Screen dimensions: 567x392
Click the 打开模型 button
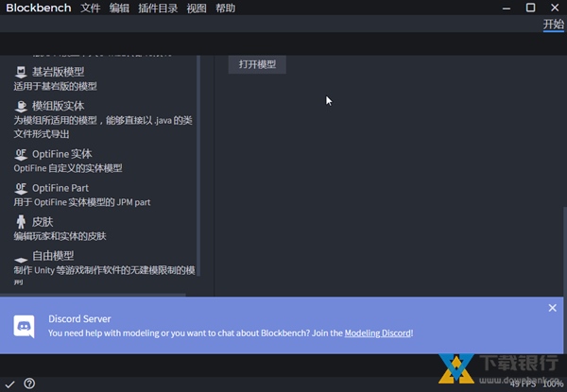coord(257,64)
